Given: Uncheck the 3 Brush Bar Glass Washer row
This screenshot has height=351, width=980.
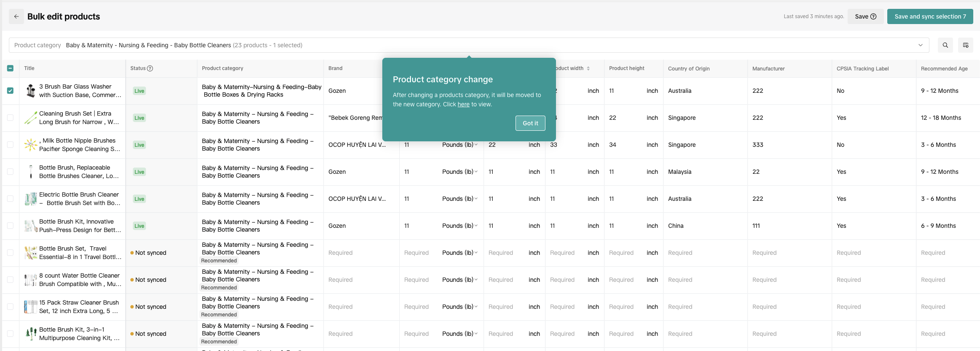Looking at the screenshot, I should 11,91.
